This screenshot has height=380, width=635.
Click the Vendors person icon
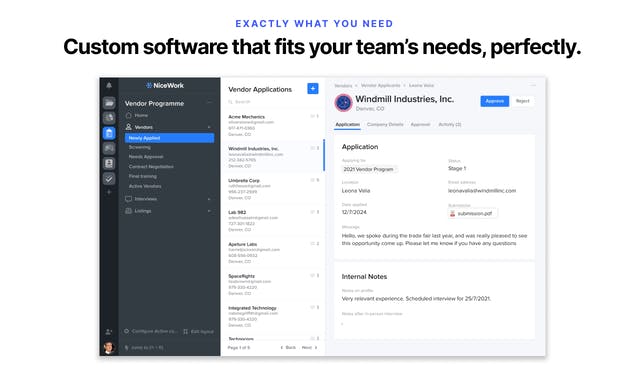coord(128,127)
